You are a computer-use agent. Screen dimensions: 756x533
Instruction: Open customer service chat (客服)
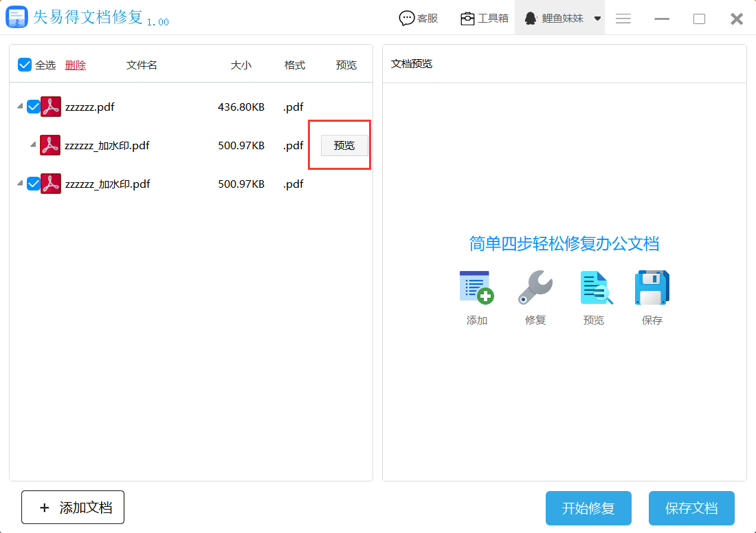[419, 19]
